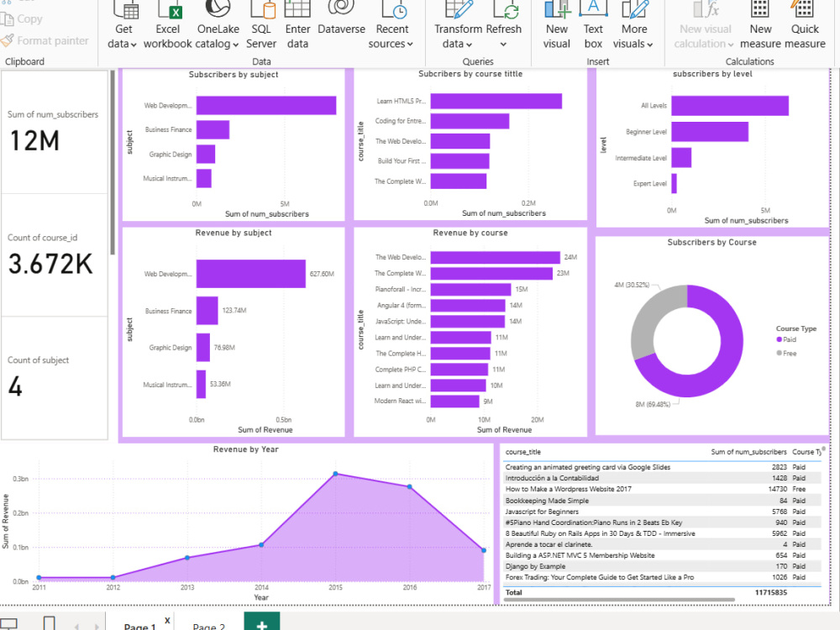Select the Learn HTML5 subscribers bar
Viewport: 840px width, 630px height.
click(x=496, y=102)
